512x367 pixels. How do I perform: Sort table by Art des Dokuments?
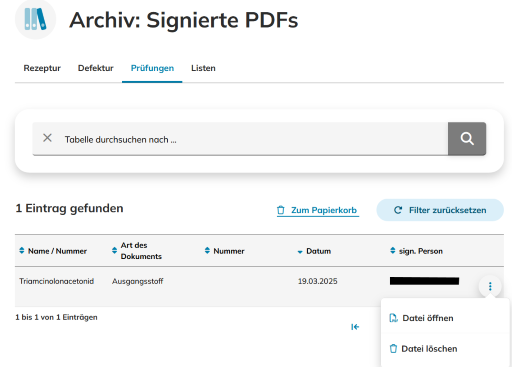point(137,251)
